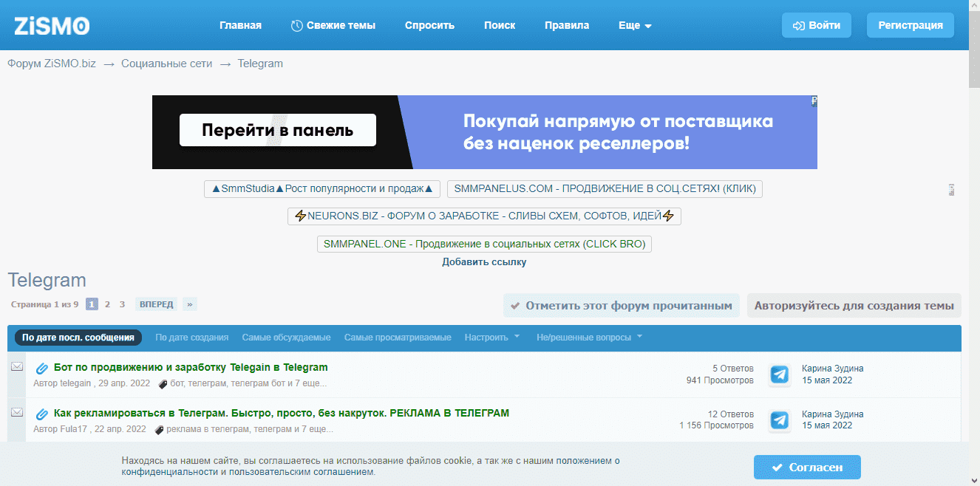Image resolution: width=980 pixels, height=486 pixels.
Task: Open author telegain profile link
Action: coord(75,383)
